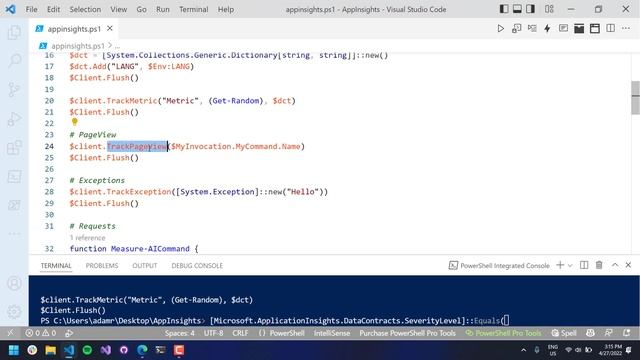Viewport: 640px width, 360px height.
Task: Open File Explorer from the taskbar
Action: pyautogui.click(x=50, y=350)
